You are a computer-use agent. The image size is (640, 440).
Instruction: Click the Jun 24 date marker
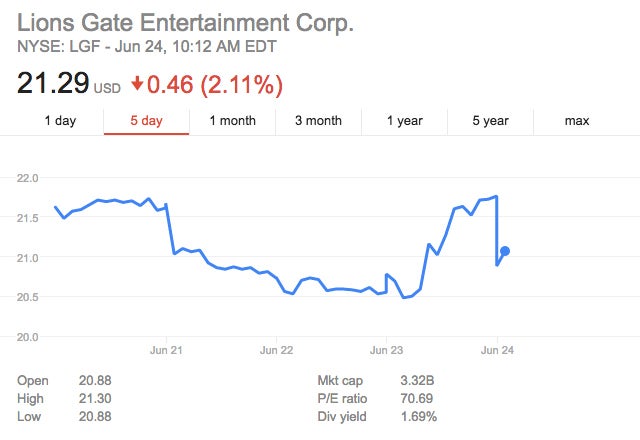tap(497, 350)
